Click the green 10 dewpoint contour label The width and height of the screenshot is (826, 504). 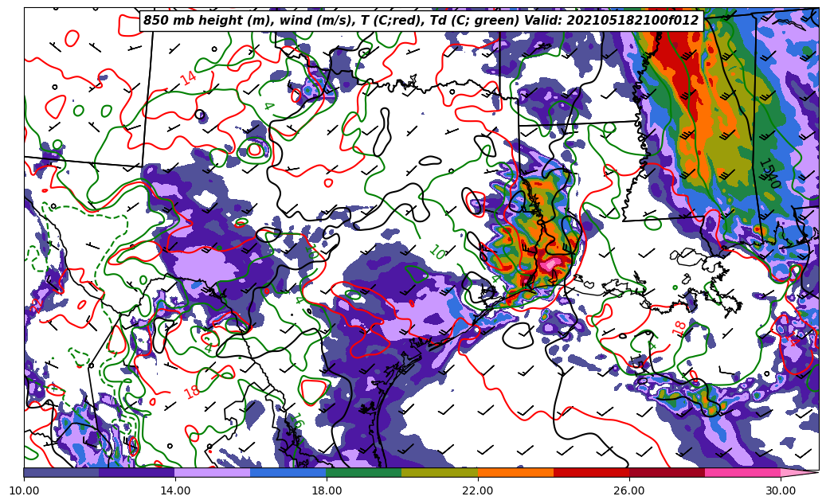(x=436, y=252)
